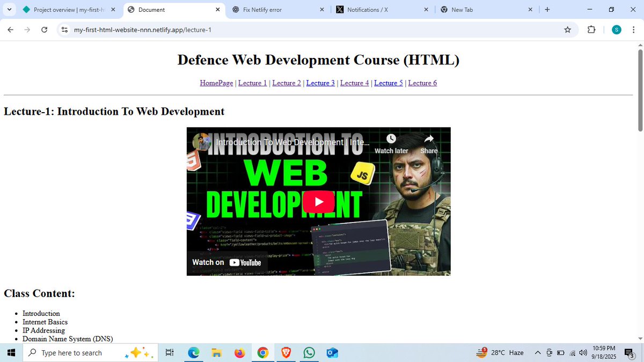644x362 pixels.
Task: Go back to the previous page
Action: click(x=10, y=29)
